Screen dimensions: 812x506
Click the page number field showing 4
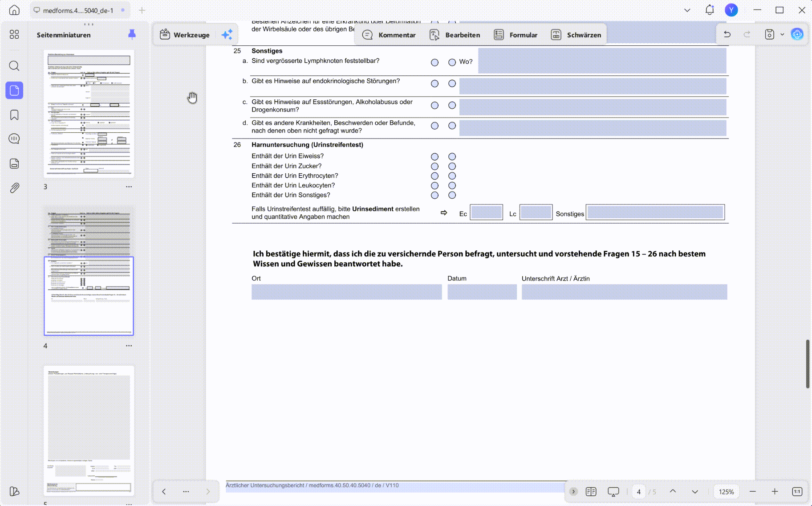click(638, 492)
